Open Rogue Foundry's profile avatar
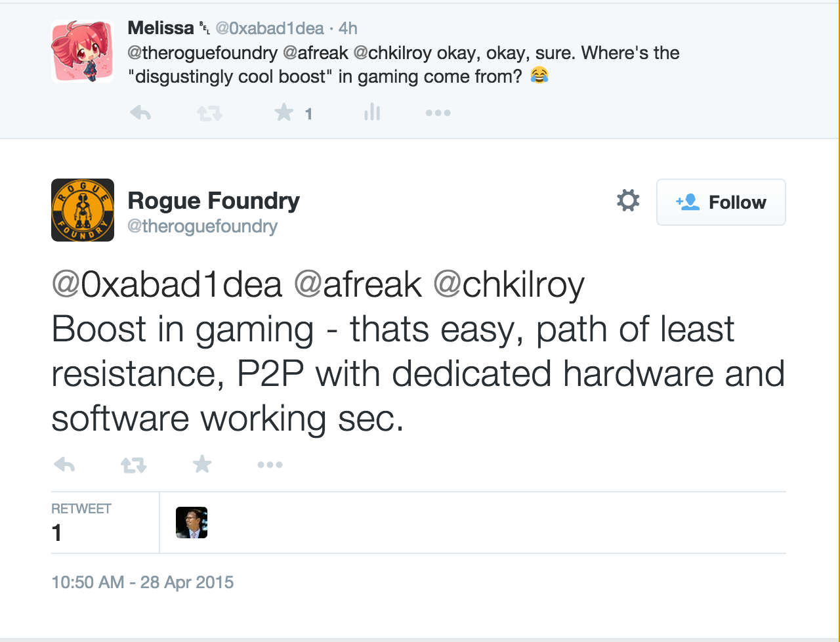This screenshot has height=642, width=840. [83, 210]
